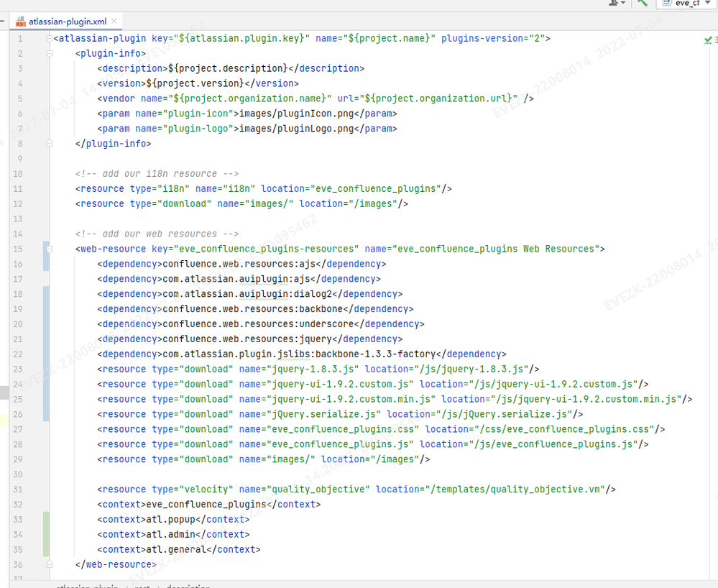This screenshot has height=588, width=718.
Task: Click the blue change marker beside line 20
Action: point(46,324)
